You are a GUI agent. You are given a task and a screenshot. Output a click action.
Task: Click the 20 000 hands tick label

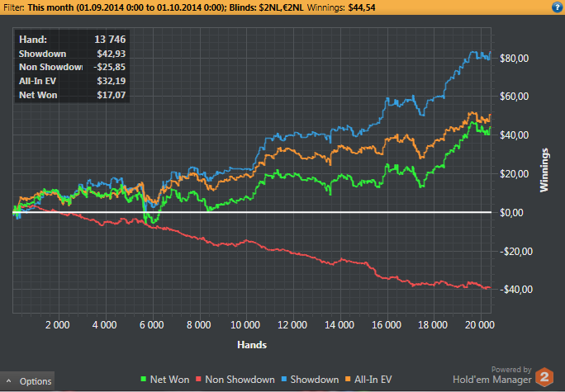click(x=480, y=325)
